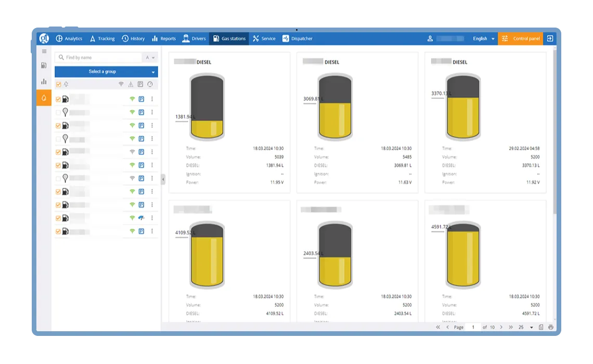Open the 25 items-per-page dropdown
This screenshot has width=593, height=364.
click(525, 327)
